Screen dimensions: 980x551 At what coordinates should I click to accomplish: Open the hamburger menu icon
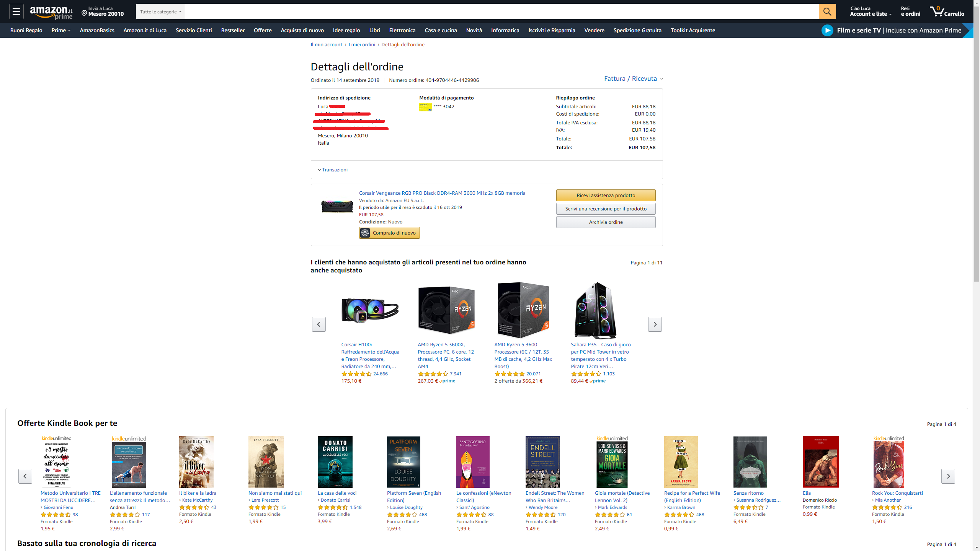click(16, 11)
